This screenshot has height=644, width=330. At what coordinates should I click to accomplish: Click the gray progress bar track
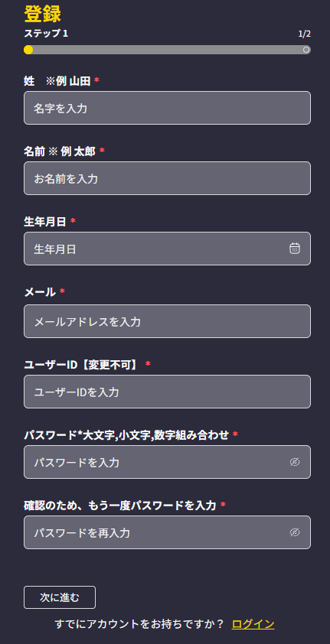tap(167, 50)
